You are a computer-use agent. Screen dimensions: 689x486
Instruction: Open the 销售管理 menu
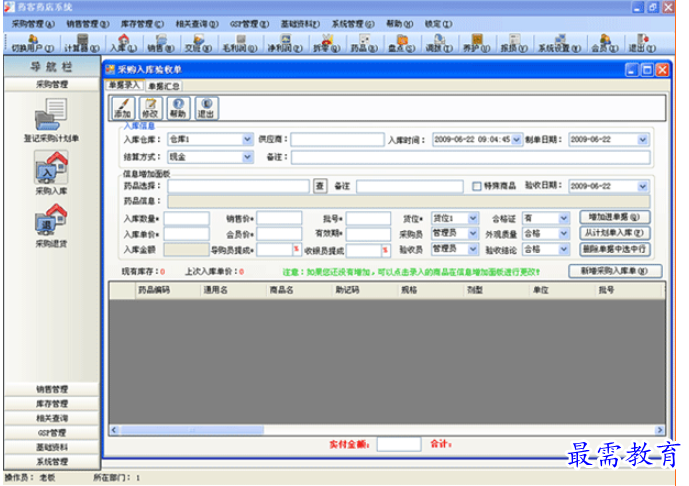click(x=87, y=24)
